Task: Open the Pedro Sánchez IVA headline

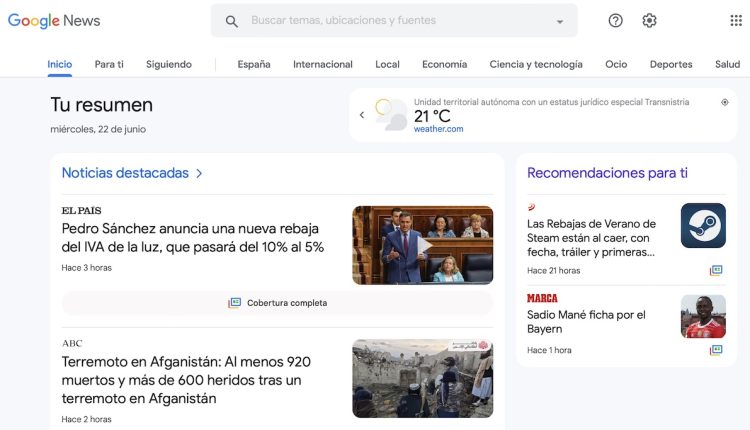Action: pyautogui.click(x=193, y=237)
